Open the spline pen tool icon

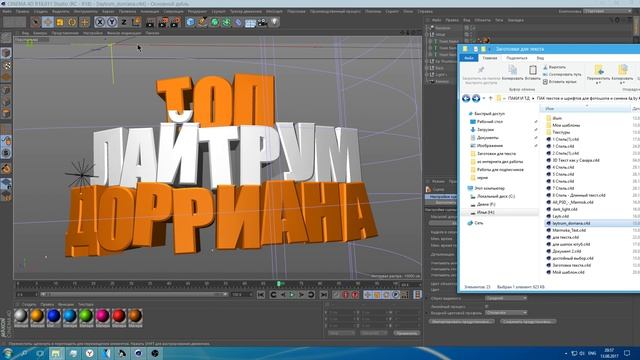point(202,22)
